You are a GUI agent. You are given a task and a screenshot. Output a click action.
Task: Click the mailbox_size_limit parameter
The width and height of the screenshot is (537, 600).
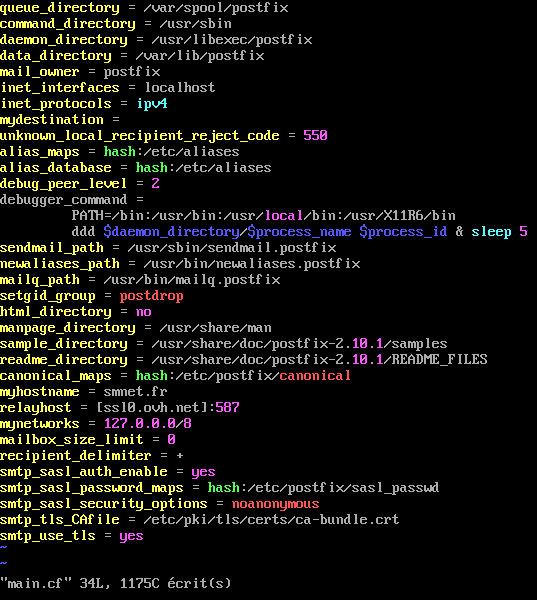[x=72, y=440]
